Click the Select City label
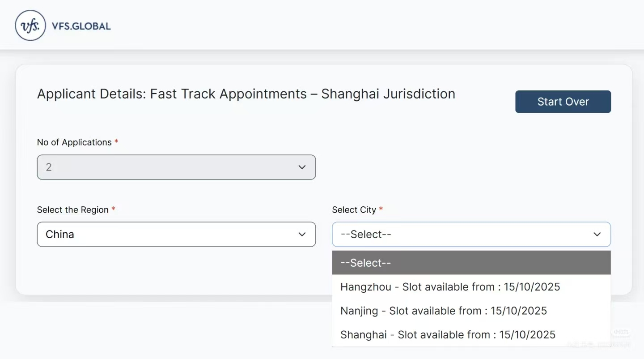The width and height of the screenshot is (644, 359). tap(354, 210)
